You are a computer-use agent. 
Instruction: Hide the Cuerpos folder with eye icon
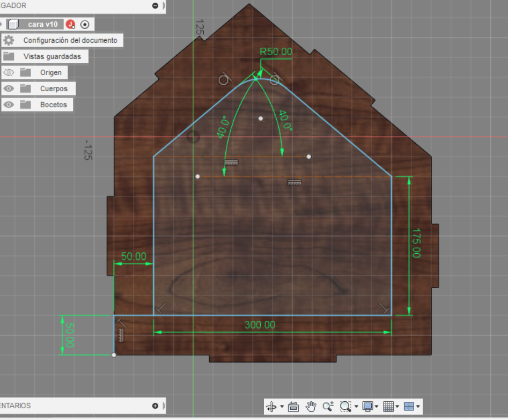[9, 89]
